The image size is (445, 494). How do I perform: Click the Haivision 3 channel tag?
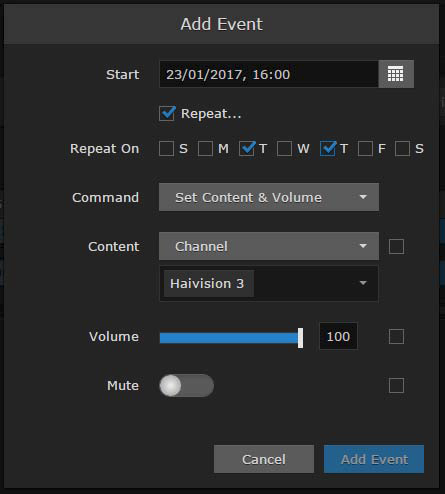[209, 284]
